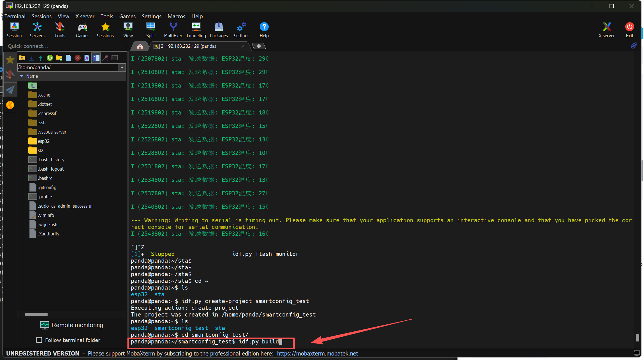Viewport: 644px width, 360px height.
Task: Refresh the remote file list
Action: pyautogui.click(x=50, y=58)
